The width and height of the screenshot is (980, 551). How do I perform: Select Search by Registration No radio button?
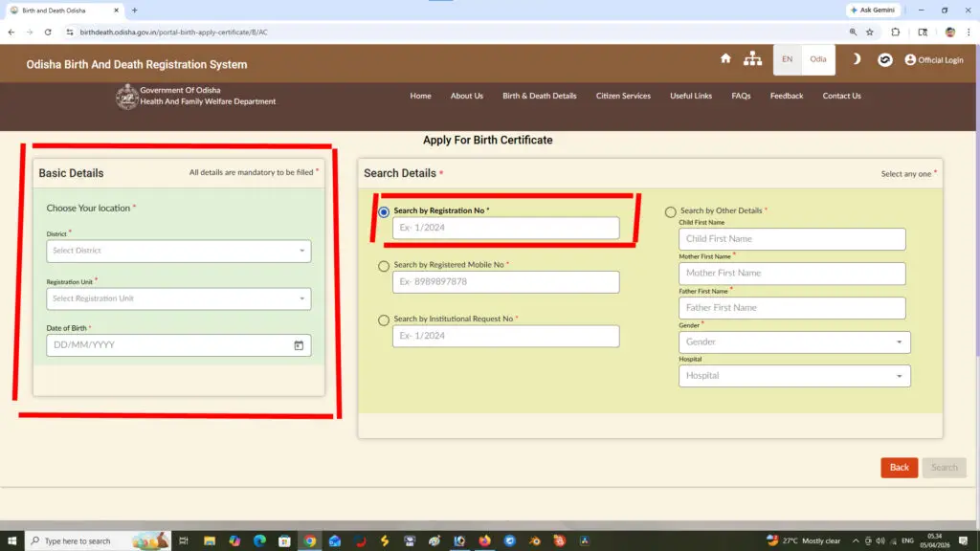pyautogui.click(x=384, y=211)
